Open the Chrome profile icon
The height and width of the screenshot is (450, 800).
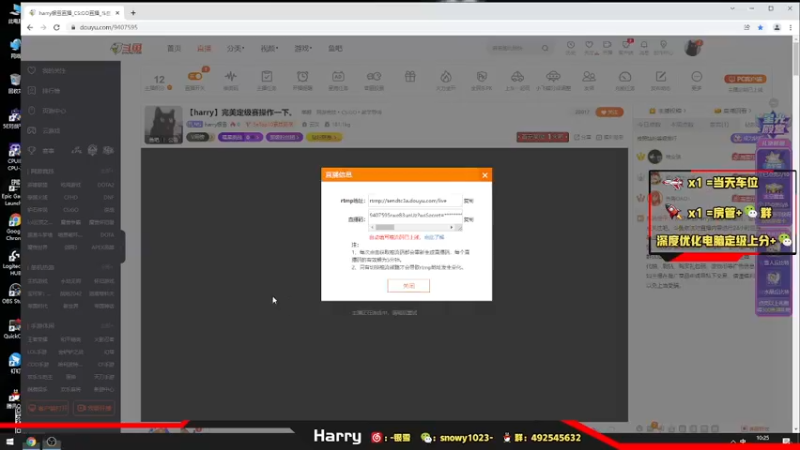777,28
